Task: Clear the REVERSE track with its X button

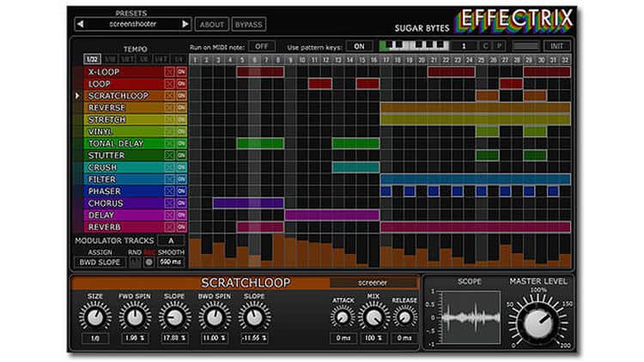Action: 169,107
